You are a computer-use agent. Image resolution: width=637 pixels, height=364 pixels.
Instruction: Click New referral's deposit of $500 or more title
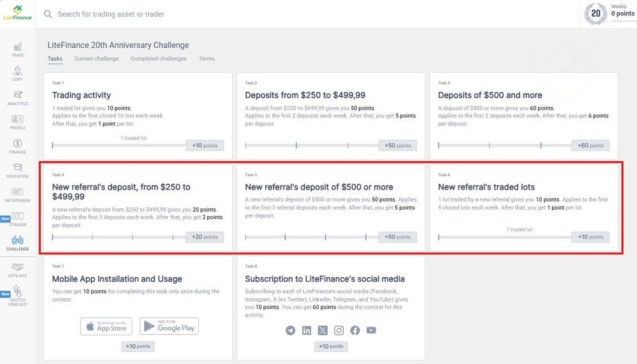click(x=319, y=187)
